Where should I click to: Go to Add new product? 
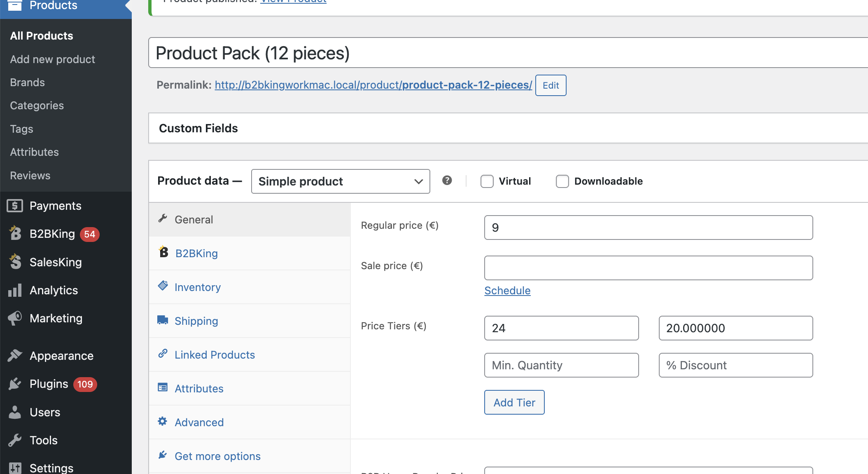point(53,59)
